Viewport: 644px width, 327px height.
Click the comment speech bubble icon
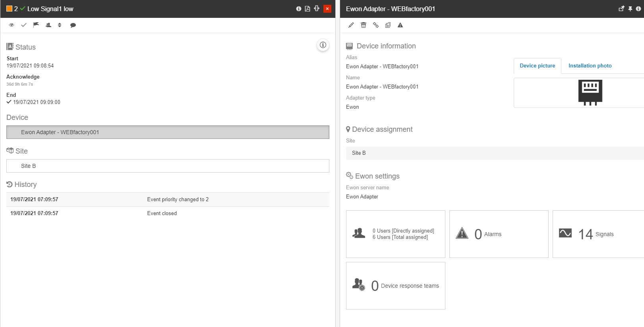73,25
